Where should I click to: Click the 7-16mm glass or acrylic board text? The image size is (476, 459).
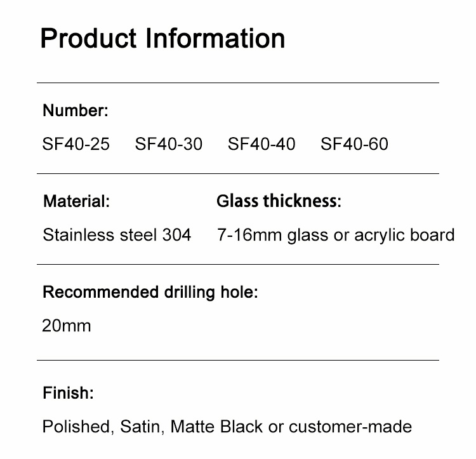[336, 235]
